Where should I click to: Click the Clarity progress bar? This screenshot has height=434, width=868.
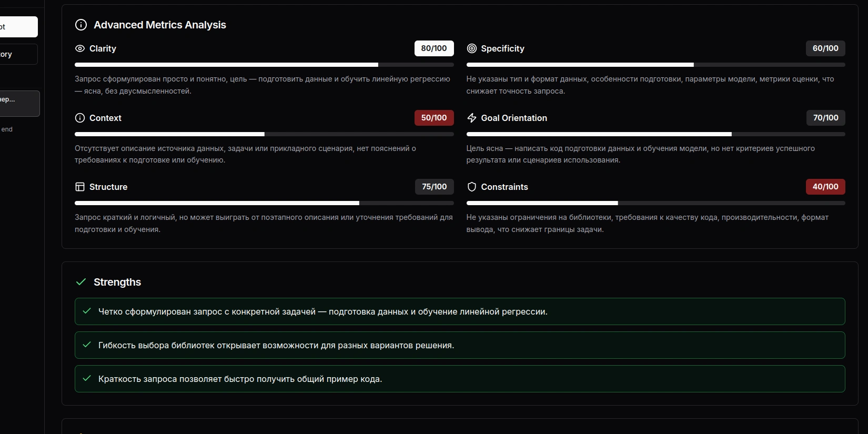pos(264,65)
